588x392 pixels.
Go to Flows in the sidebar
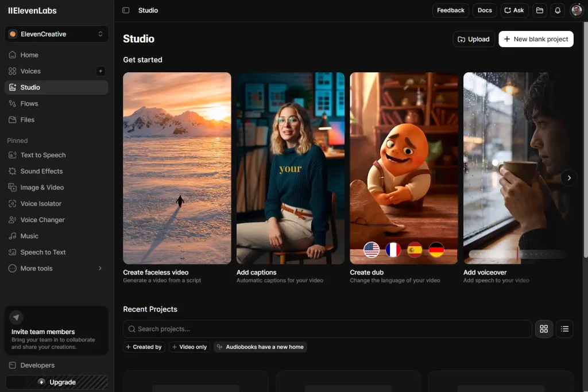click(29, 104)
